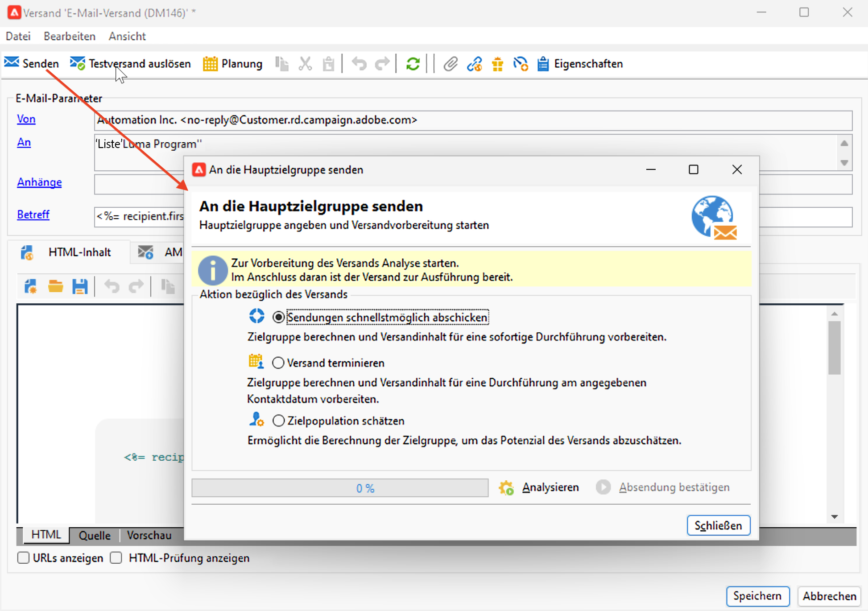Image resolution: width=868 pixels, height=611 pixels.
Task: Switch to the Quelle tab
Action: point(94,535)
